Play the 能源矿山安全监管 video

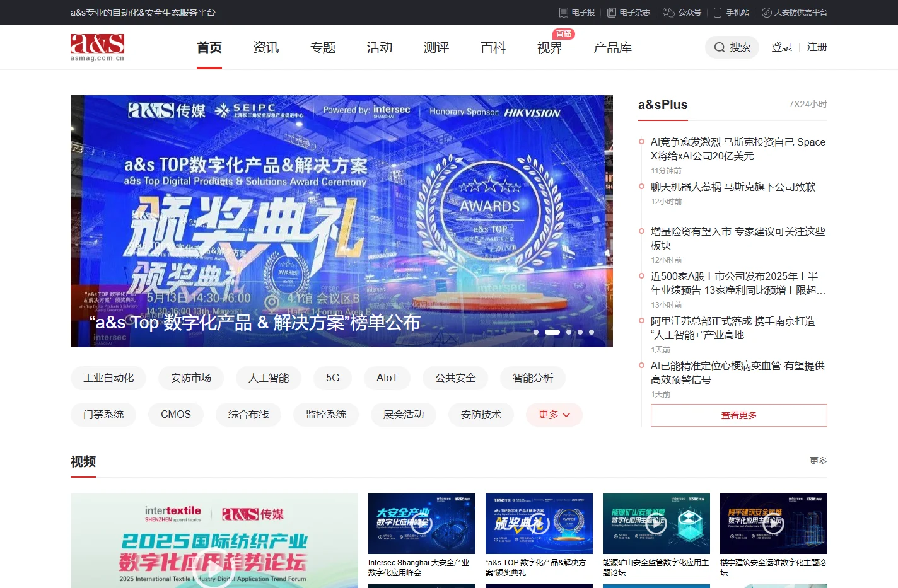656,523
